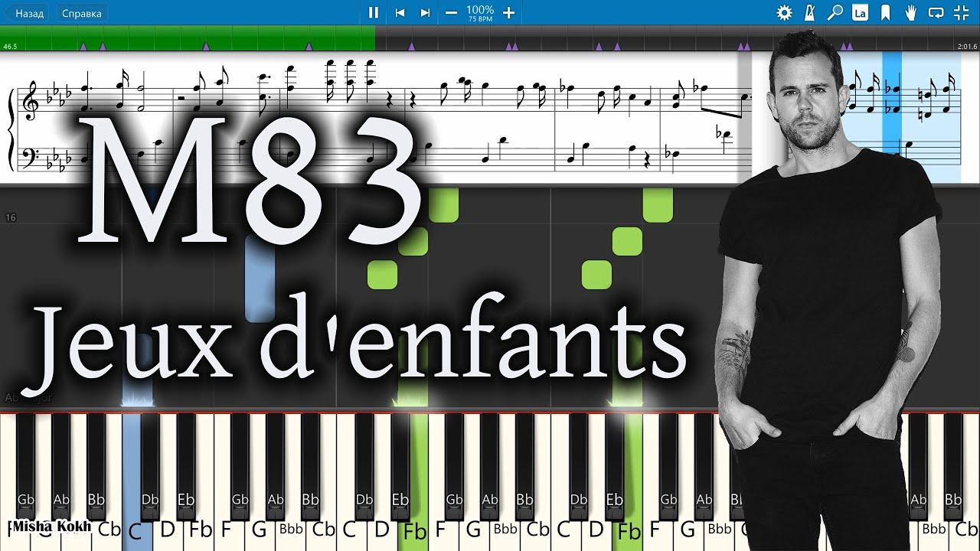Screen dimensions: 980x551
Task: Jump back with the previous-section button
Action: pos(400,12)
